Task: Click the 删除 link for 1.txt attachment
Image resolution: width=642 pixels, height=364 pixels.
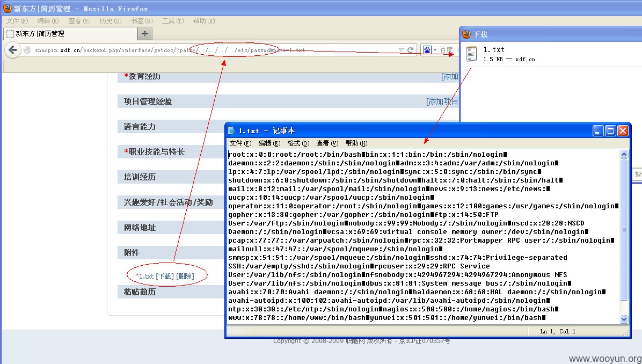Action: tap(186, 276)
